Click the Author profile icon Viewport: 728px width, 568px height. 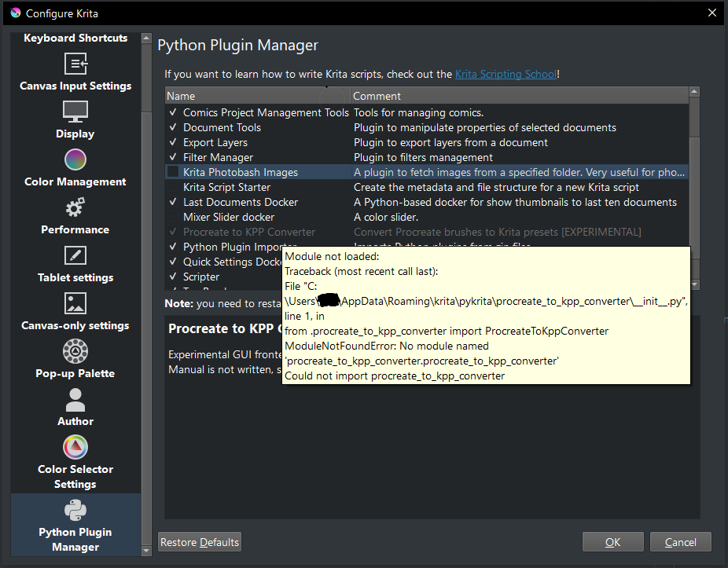click(75, 399)
